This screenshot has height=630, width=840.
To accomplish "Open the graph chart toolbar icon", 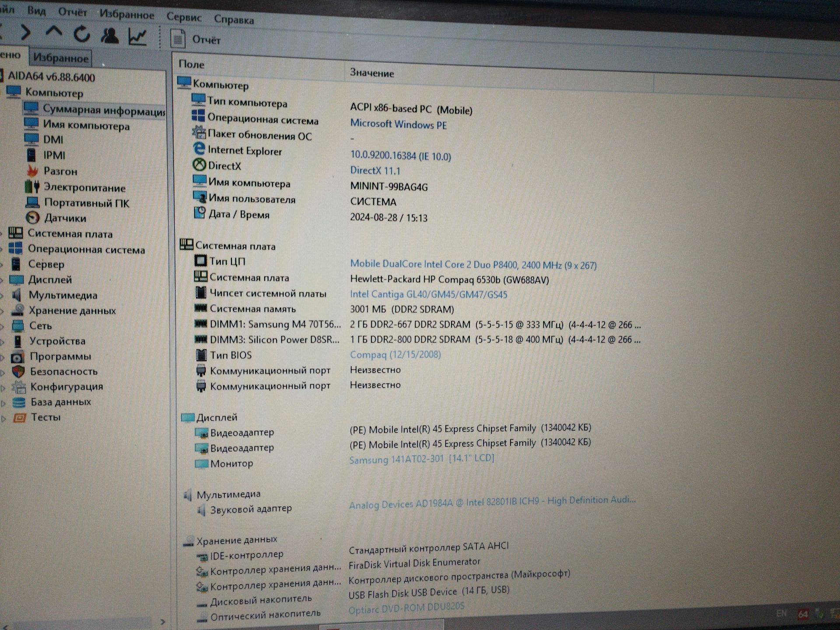I will point(137,36).
